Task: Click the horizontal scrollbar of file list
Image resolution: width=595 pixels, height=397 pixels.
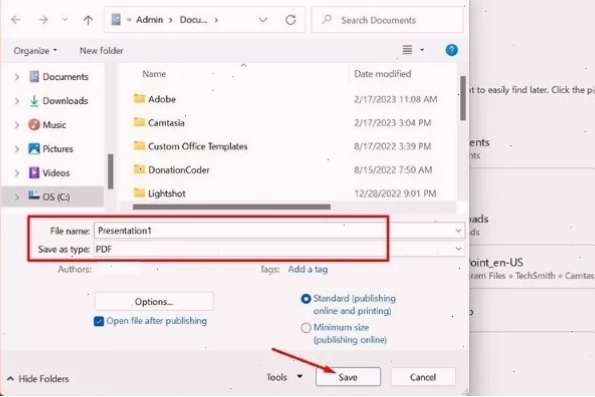Action: click(231, 207)
